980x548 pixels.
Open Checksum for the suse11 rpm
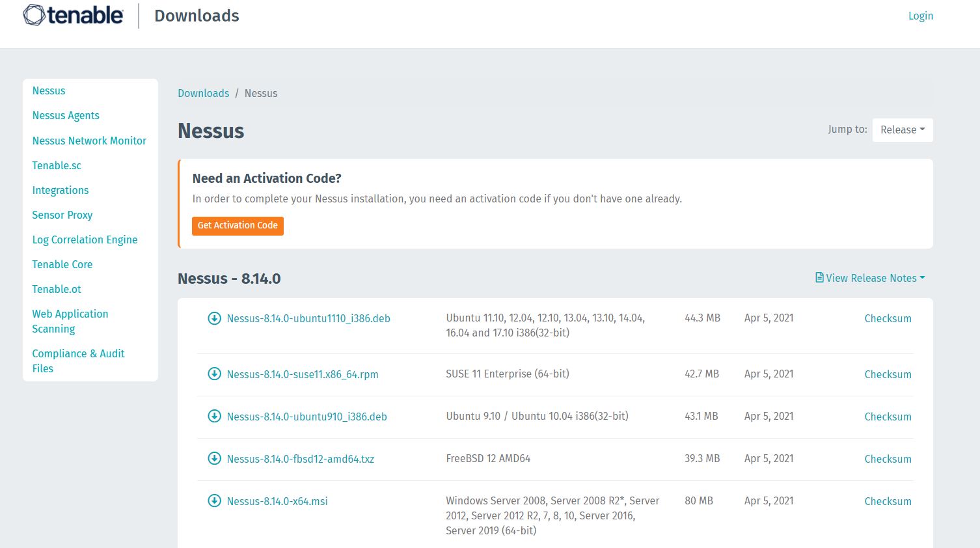pos(888,374)
